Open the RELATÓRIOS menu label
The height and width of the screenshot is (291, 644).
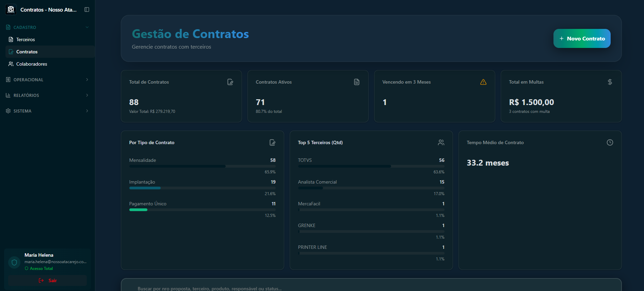tap(26, 96)
